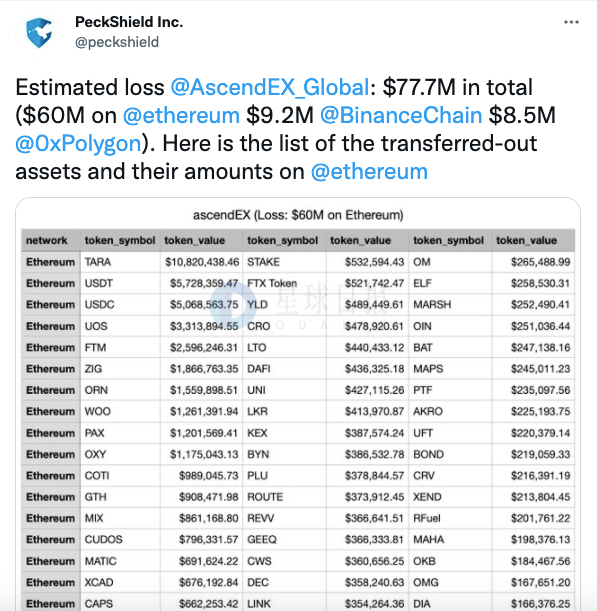Click the ascendEX table title text
This screenshot has width=597, height=611.
tap(298, 215)
